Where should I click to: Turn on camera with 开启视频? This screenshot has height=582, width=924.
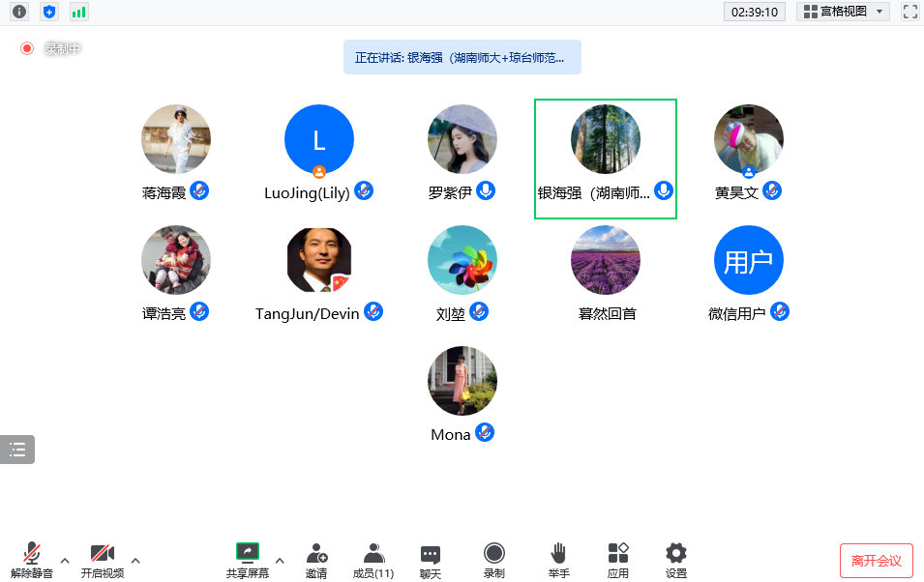point(103,559)
